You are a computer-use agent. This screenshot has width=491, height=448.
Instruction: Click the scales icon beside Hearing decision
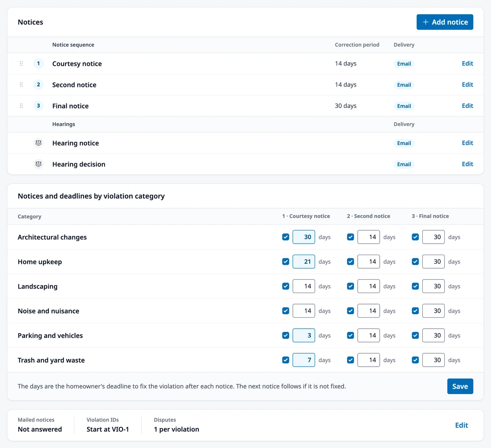38,164
